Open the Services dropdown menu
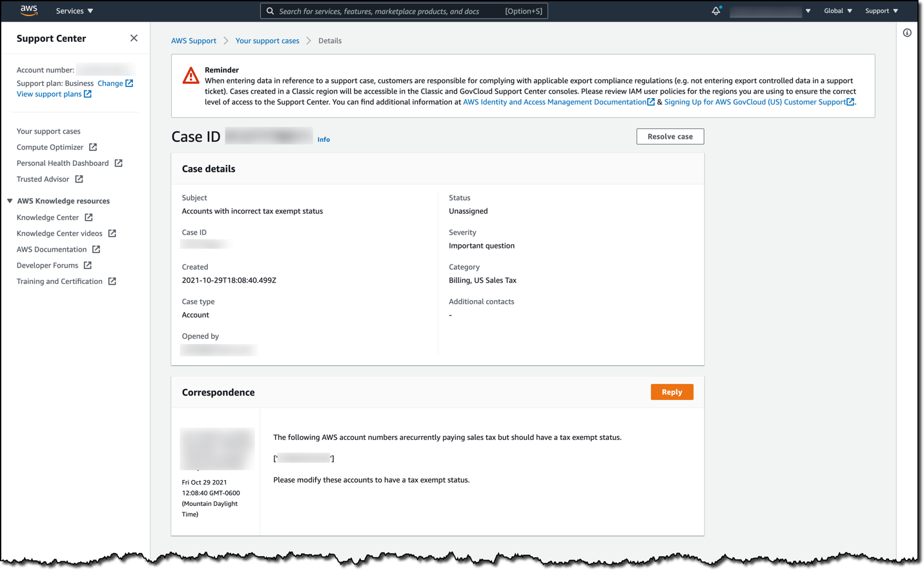924x571 pixels. point(75,11)
